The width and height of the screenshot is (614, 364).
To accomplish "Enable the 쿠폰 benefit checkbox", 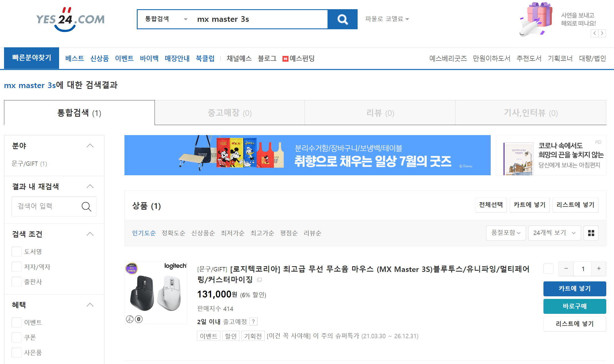I will click(17, 337).
